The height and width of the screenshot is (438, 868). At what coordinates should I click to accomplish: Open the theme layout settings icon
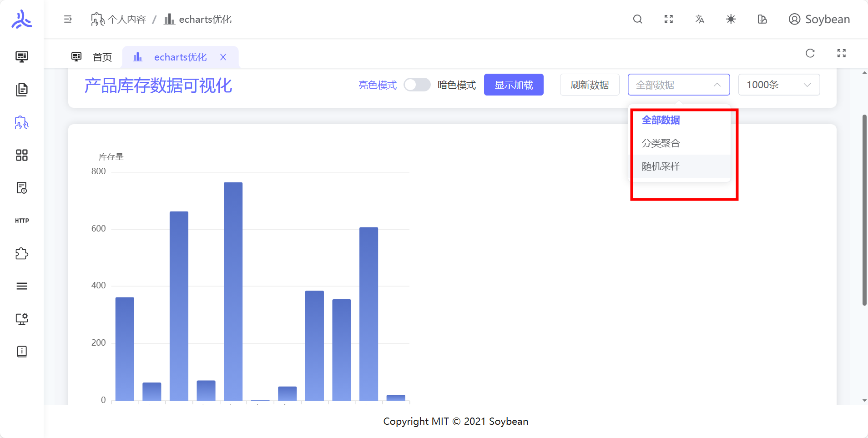click(x=762, y=19)
